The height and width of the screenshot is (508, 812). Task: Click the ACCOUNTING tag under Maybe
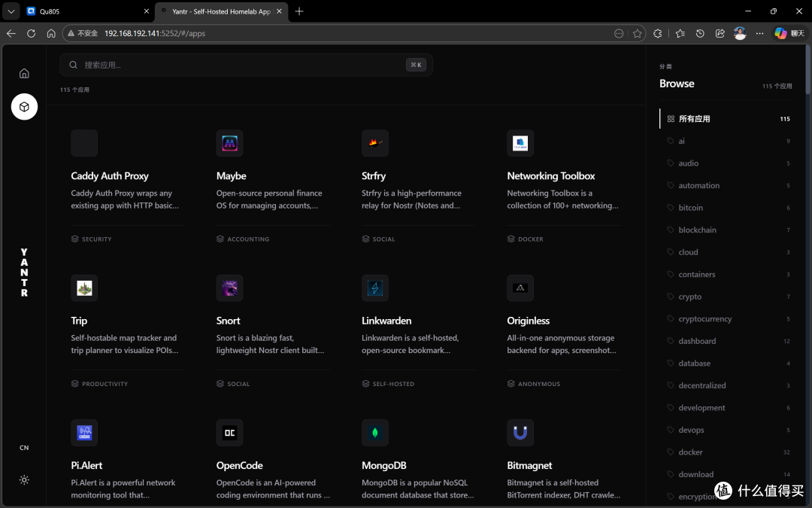pyautogui.click(x=243, y=239)
